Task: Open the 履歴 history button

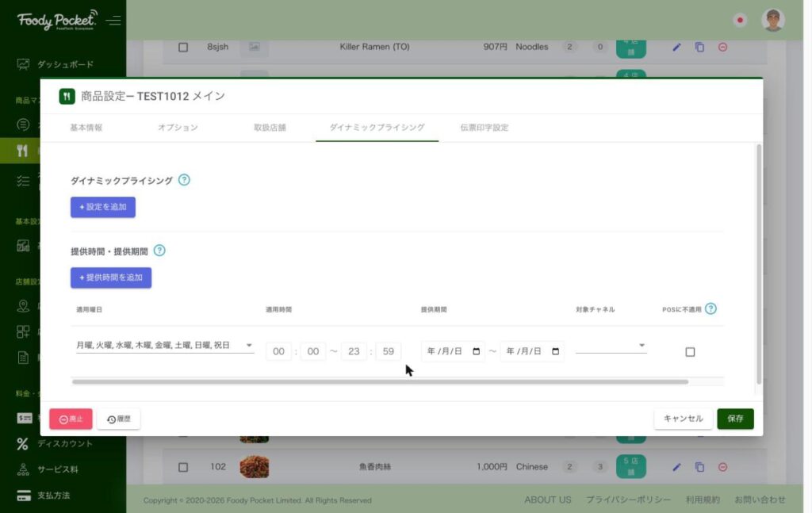Action: coord(119,419)
